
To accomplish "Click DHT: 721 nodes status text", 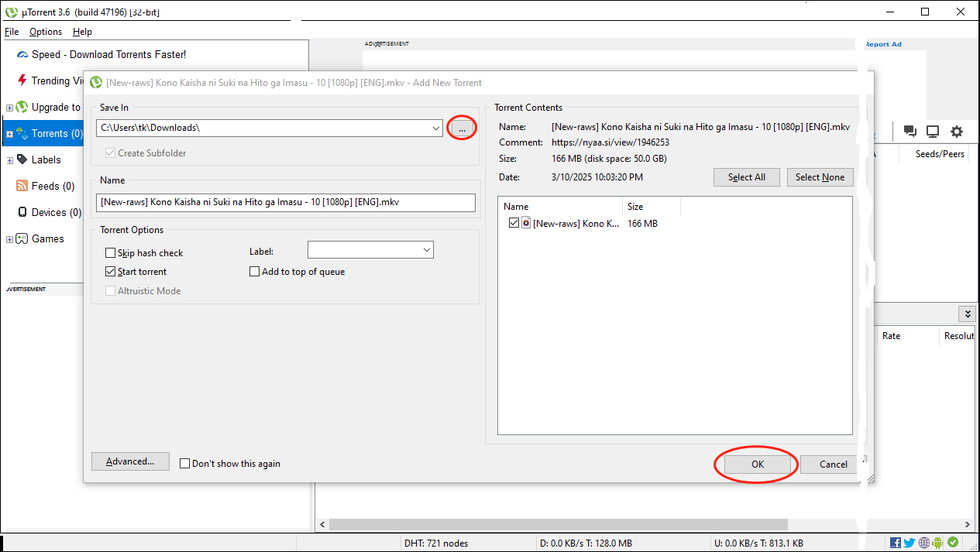I will point(436,543).
